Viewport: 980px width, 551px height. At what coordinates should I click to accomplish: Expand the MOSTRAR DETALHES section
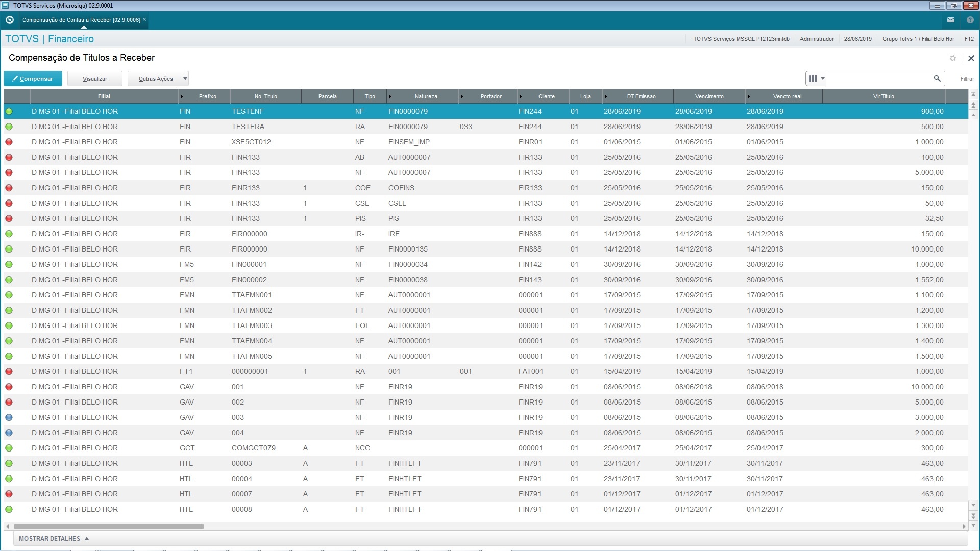[x=54, y=538]
